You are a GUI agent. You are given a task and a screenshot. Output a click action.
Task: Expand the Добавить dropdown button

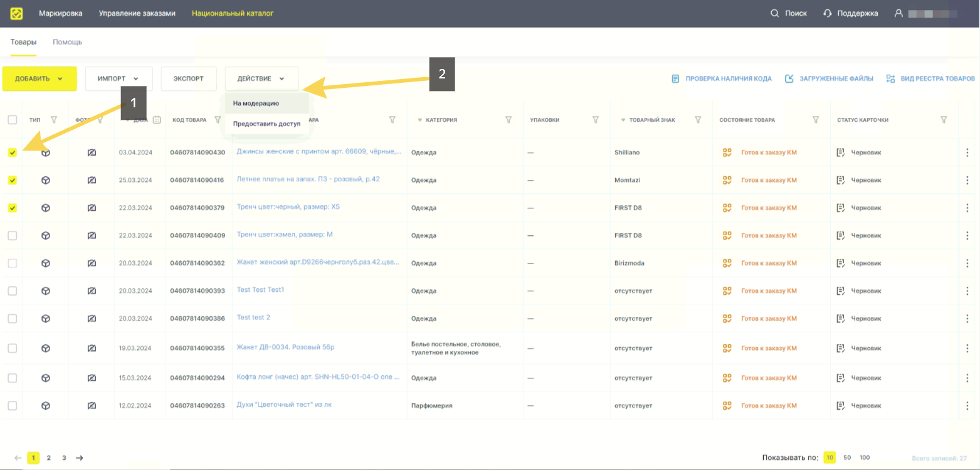point(40,79)
